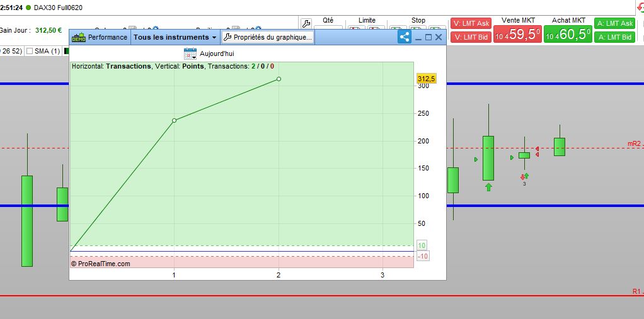Open the Aujourd'hui period selector
Viewport: 644px width, 319px height.
click(x=209, y=53)
